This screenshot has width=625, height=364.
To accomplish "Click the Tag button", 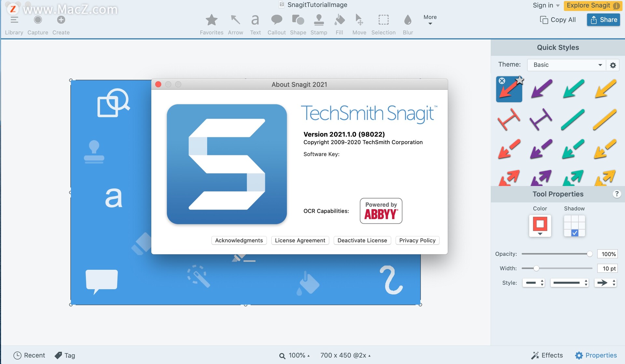I will (65, 355).
